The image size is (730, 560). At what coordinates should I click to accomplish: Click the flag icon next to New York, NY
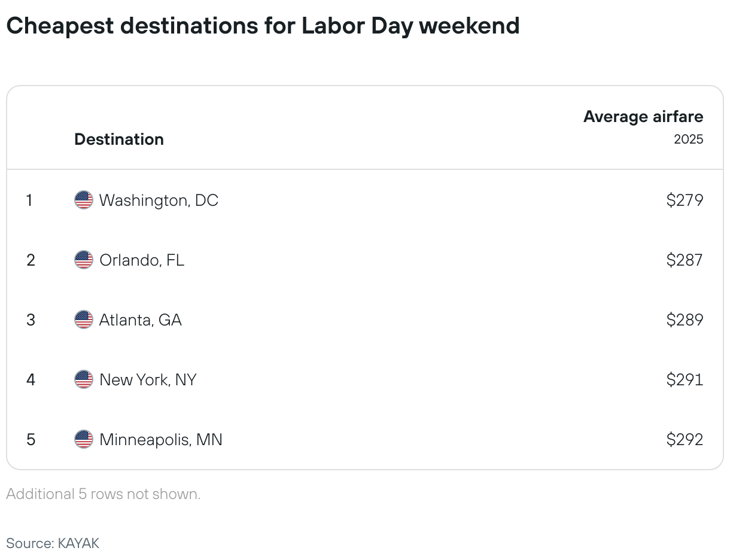tap(84, 379)
